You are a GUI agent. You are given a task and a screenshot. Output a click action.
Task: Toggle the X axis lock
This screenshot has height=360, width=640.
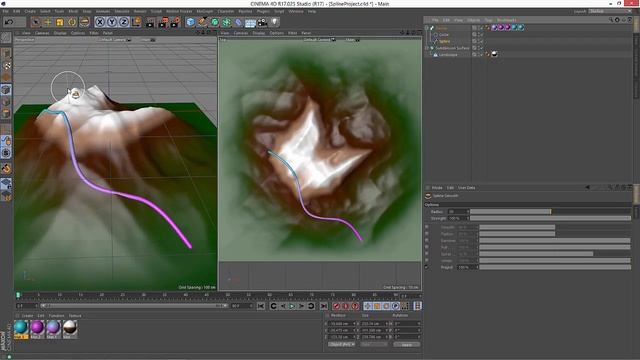(100, 22)
